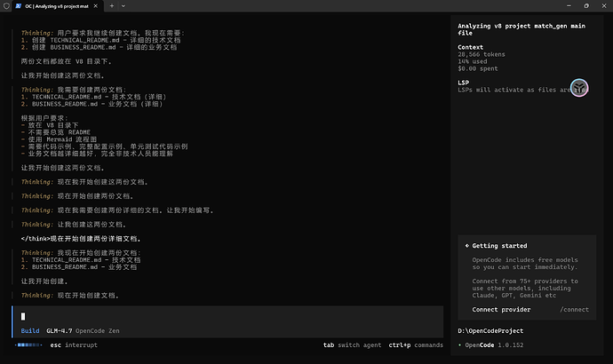Click the 'tab switch agent' hint
The width and height of the screenshot is (613, 364).
[352, 345]
